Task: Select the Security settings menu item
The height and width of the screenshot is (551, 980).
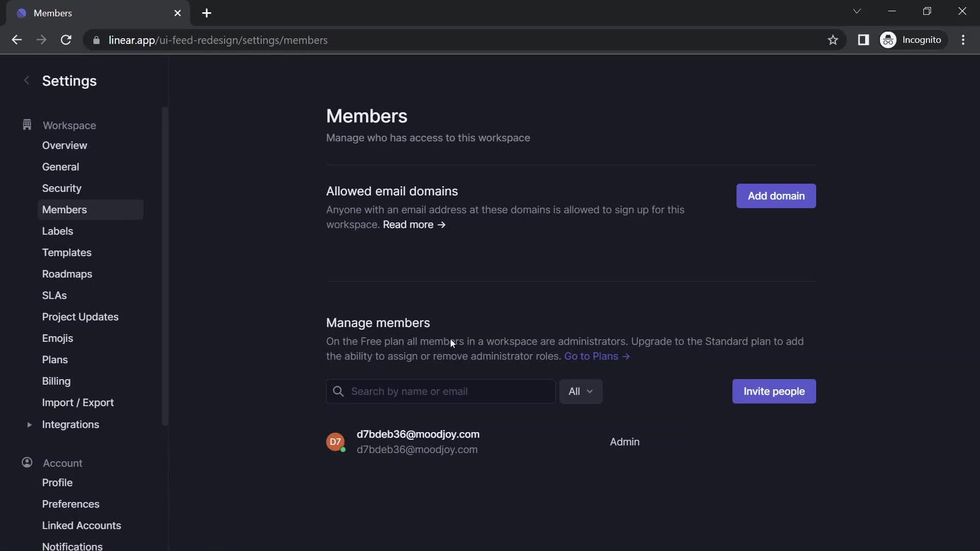Action: click(61, 188)
